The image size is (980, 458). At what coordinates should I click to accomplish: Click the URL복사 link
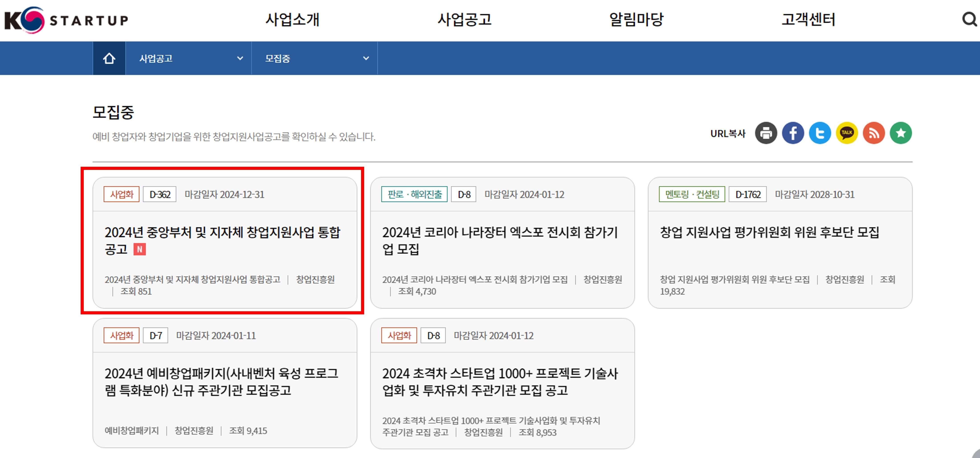point(728,134)
